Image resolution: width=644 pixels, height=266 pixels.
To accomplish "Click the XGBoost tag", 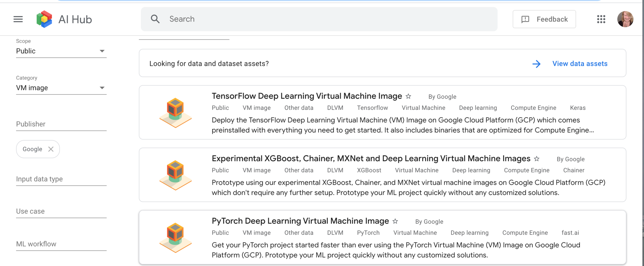I will tap(369, 170).
